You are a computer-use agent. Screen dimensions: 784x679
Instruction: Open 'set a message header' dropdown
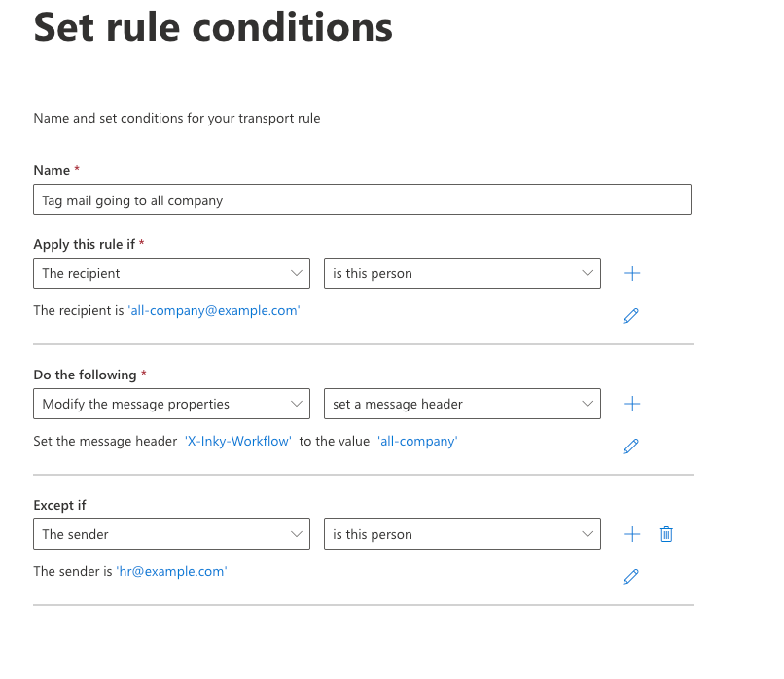click(462, 404)
